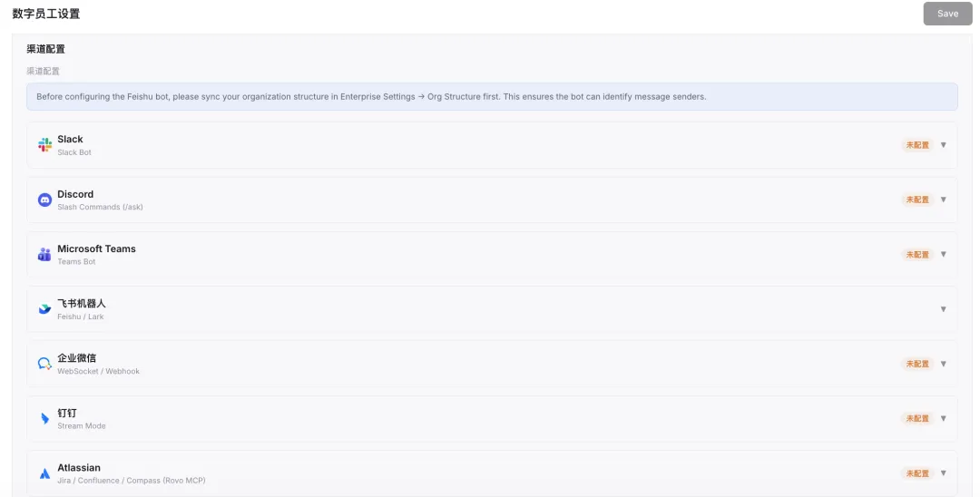The height and width of the screenshot is (497, 980).
Task: Click the Slack Bot subtitle
Action: tap(74, 152)
